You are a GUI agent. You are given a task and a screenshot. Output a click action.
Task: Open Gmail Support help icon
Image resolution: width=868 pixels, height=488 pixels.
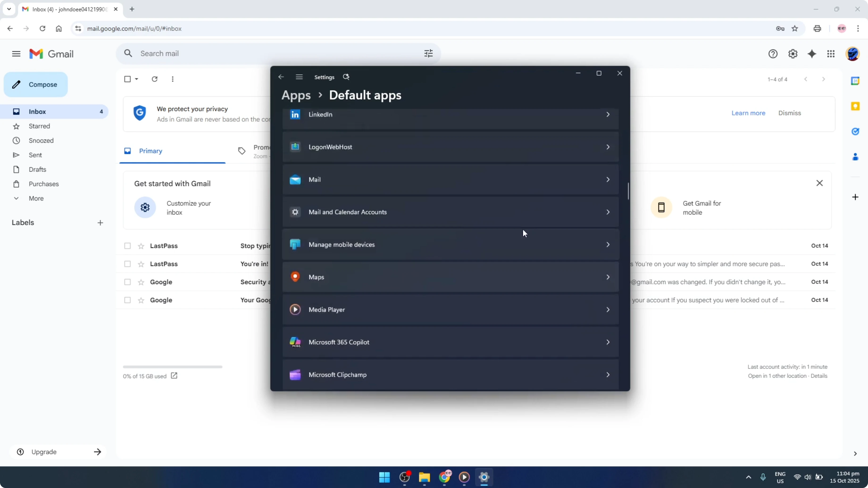[773, 54]
